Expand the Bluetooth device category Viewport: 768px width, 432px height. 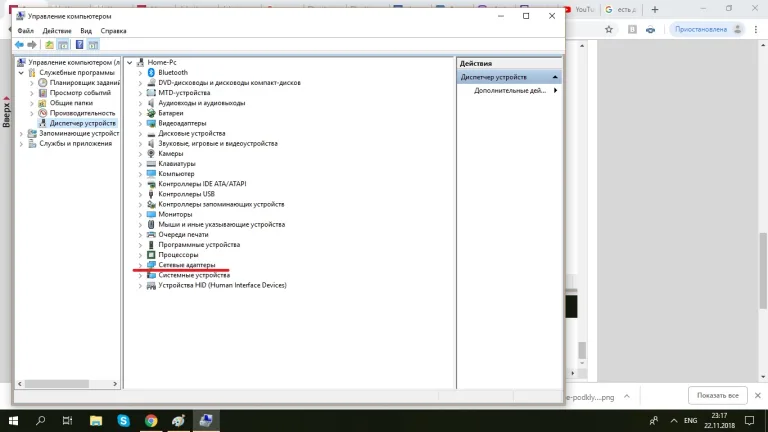(x=140, y=72)
